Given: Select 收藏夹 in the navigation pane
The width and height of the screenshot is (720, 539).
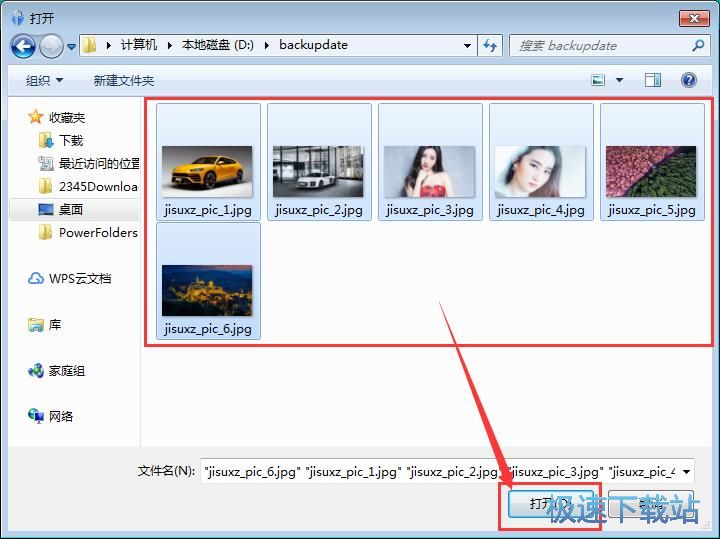Looking at the screenshot, I should click(67, 118).
